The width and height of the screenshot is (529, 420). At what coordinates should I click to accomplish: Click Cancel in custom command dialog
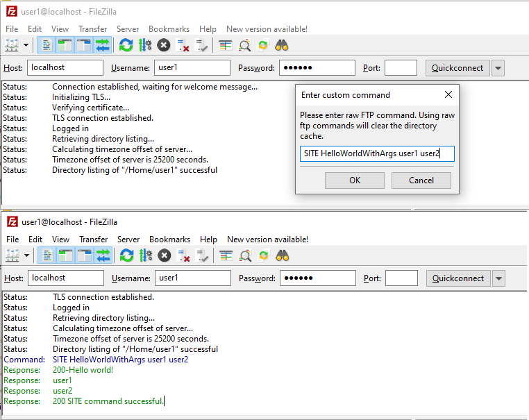coord(421,180)
